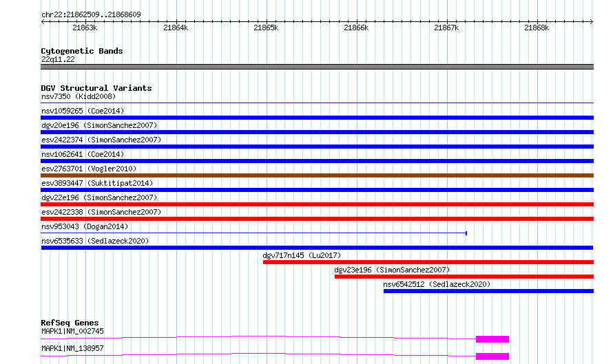Open variant nsv6535633 (Sedlazeck2020) label
The height and width of the screenshot is (364, 613).
(95, 241)
